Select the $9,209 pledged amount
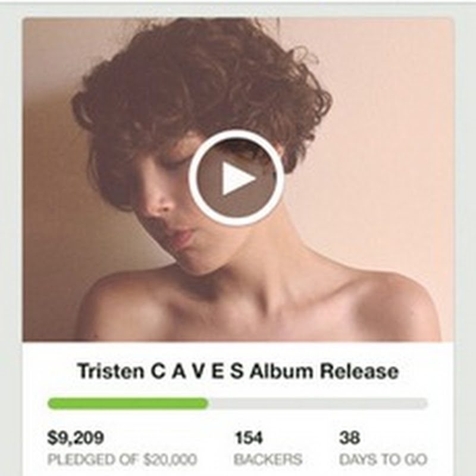476x476 pixels. point(76,438)
